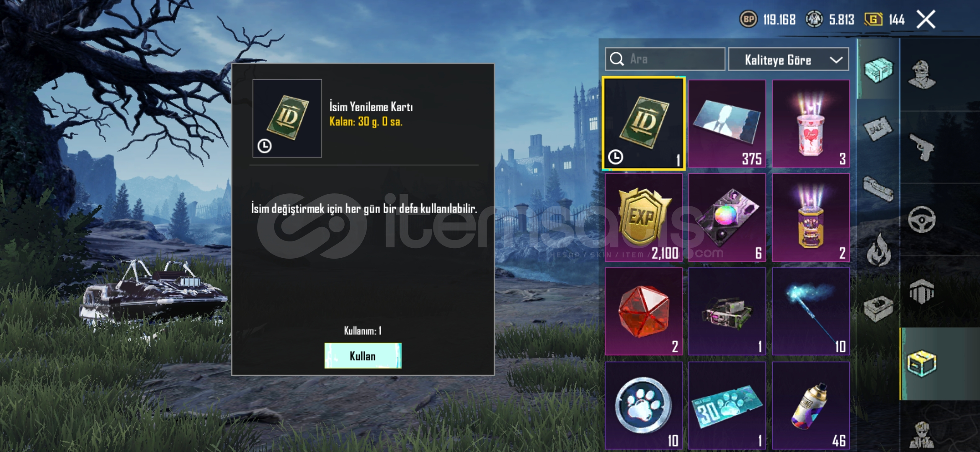The width and height of the screenshot is (980, 452).
Task: Select the red gem item
Action: click(644, 312)
